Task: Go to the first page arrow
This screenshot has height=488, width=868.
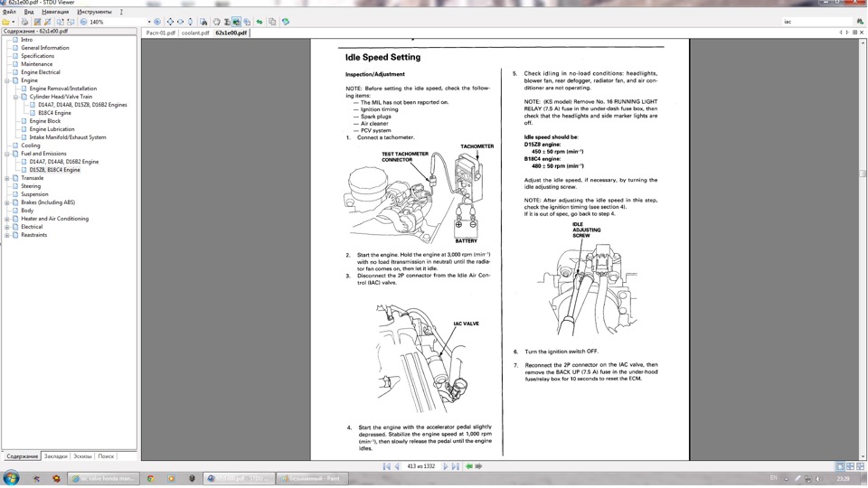Action: coord(386,466)
